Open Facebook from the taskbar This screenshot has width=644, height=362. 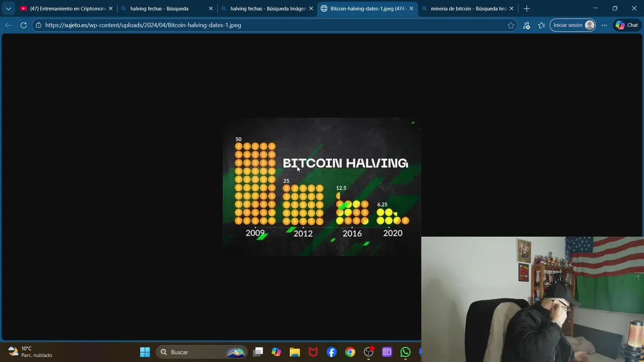[332, 352]
